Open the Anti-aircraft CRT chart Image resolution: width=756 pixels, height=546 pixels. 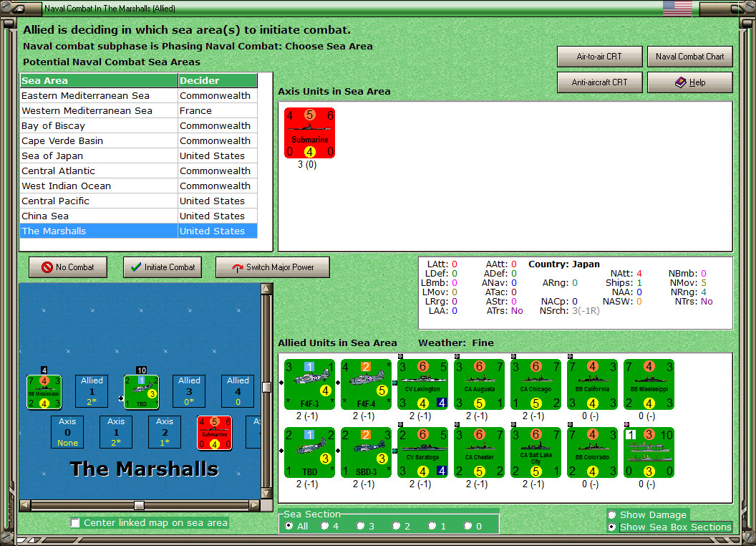(x=600, y=82)
